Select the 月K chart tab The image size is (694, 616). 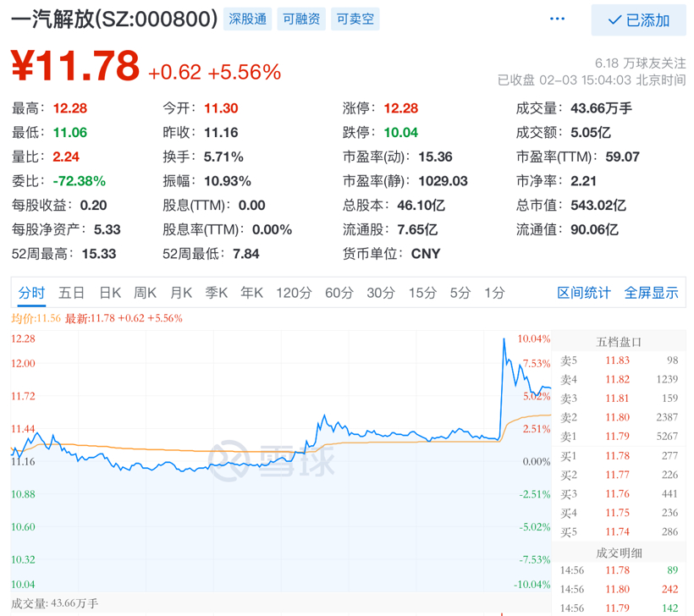pos(181,293)
